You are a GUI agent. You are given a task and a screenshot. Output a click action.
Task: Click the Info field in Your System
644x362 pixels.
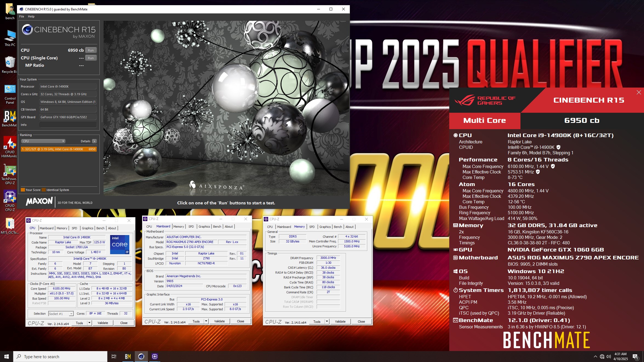(x=68, y=125)
